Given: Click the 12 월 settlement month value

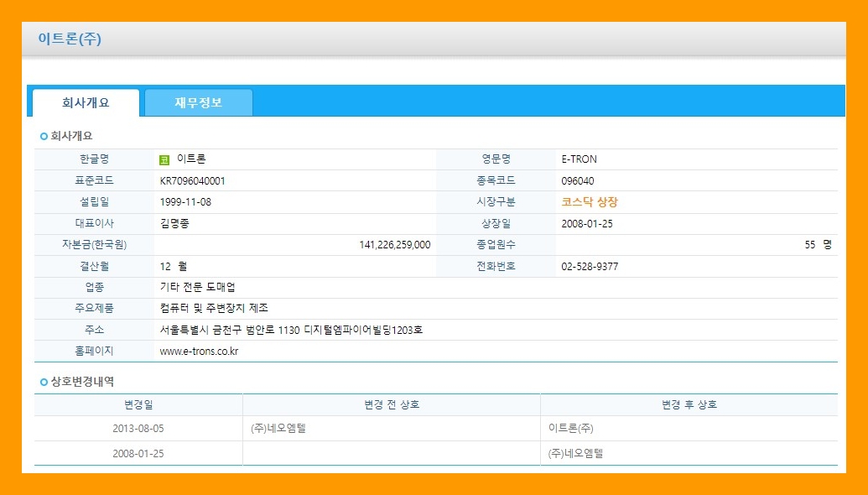Looking at the screenshot, I should pos(174,266).
